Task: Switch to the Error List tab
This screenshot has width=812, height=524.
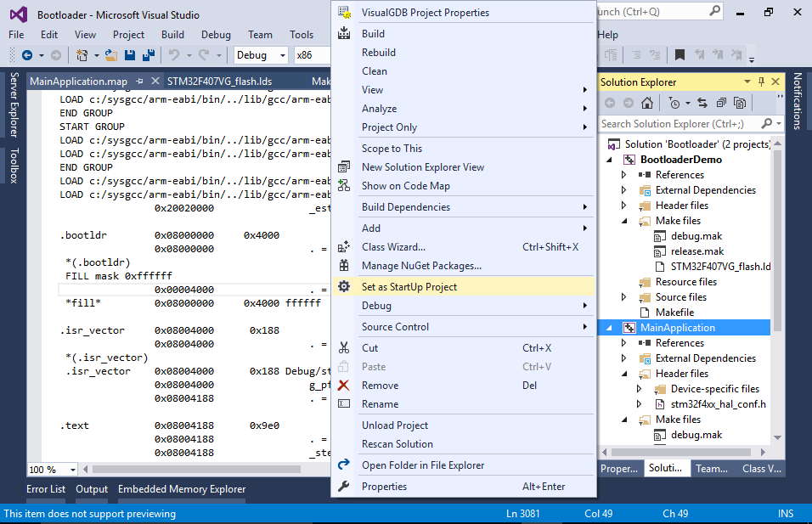Action: (46, 489)
